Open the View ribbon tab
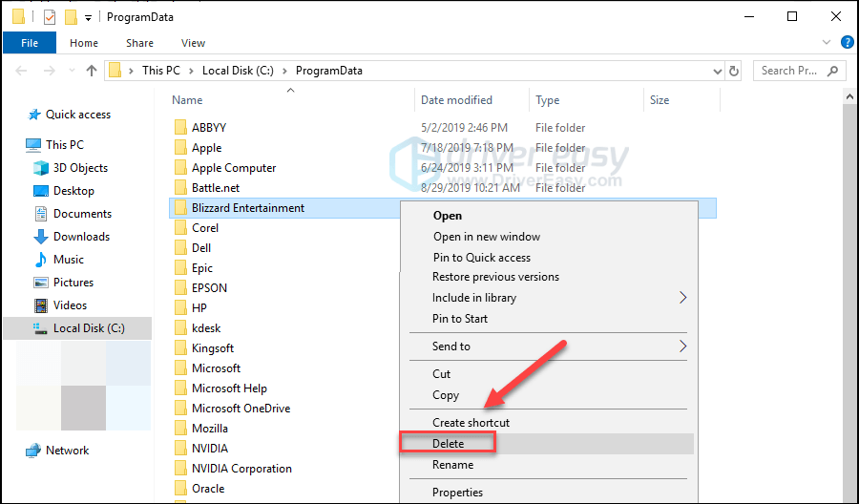The width and height of the screenshot is (859, 504). click(x=193, y=43)
